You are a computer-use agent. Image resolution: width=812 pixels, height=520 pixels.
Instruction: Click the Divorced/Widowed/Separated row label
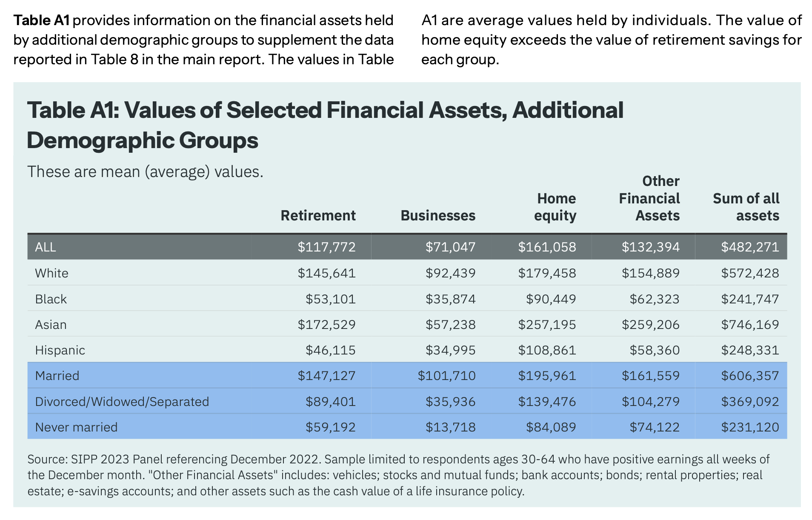[122, 402]
